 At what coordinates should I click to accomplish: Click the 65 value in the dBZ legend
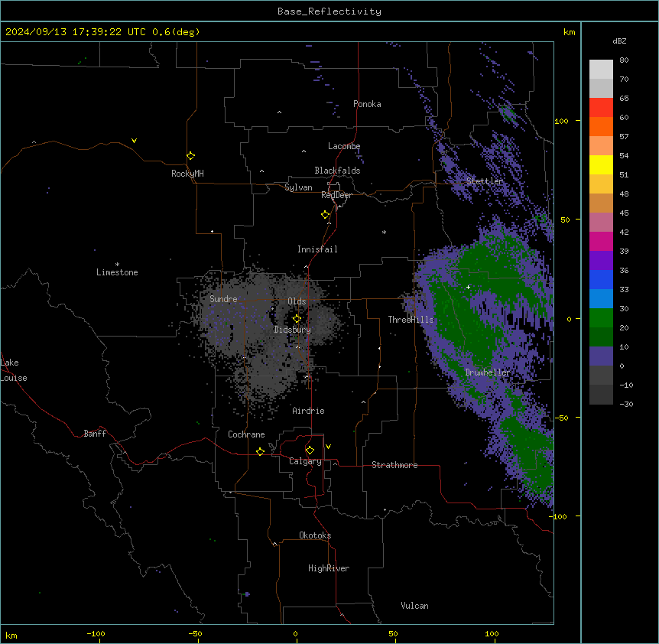[x=624, y=99]
